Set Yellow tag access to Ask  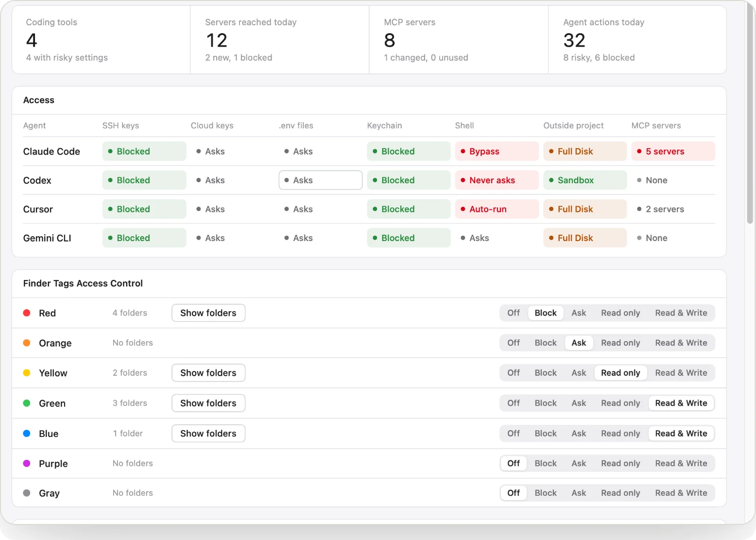click(x=579, y=373)
